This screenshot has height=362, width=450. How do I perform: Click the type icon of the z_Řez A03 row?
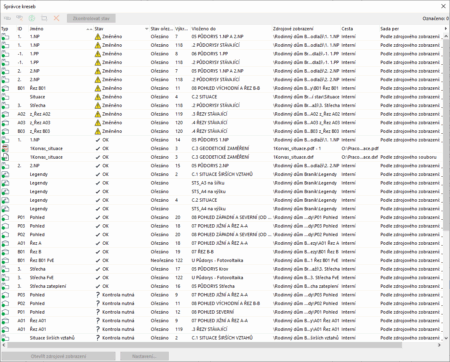(x=5, y=123)
